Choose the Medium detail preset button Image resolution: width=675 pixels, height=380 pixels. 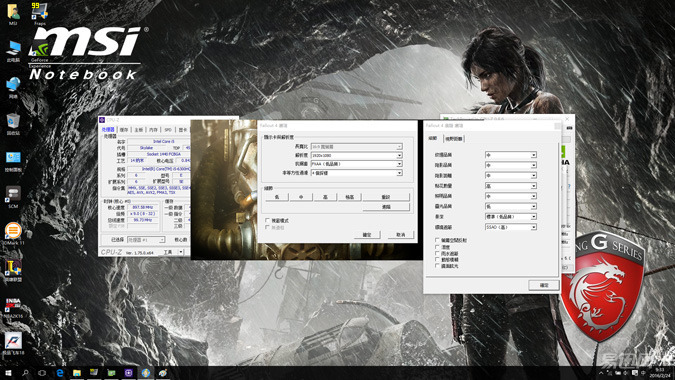[301, 197]
